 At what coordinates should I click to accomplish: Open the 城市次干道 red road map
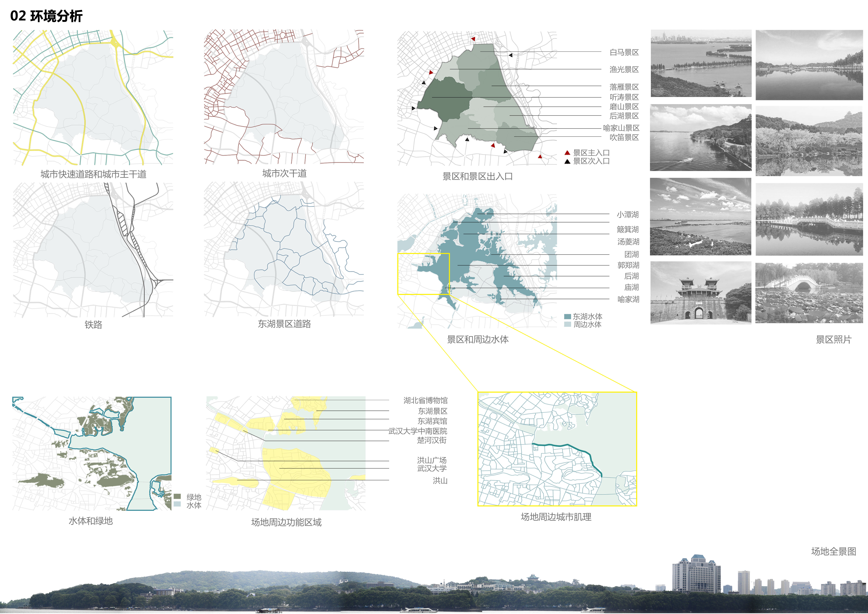pos(284,97)
